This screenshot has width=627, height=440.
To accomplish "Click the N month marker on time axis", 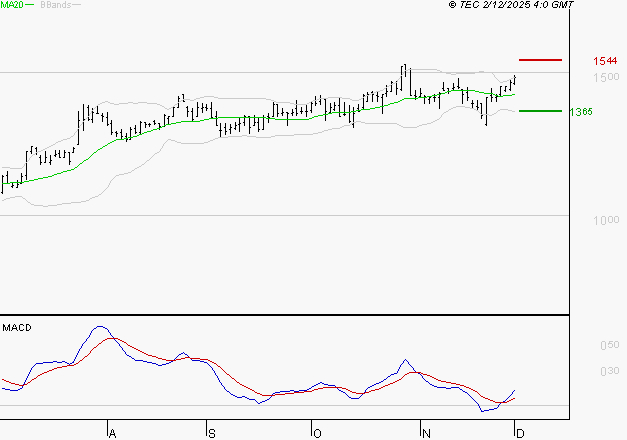I will point(426,434).
